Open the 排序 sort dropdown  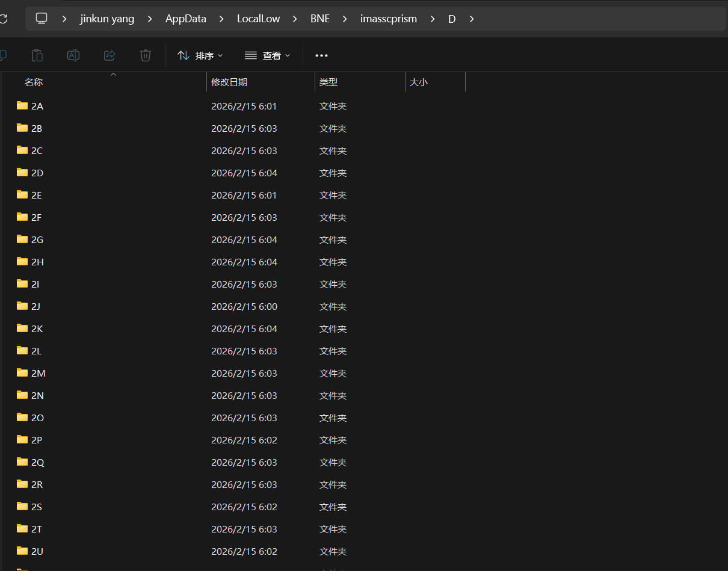[200, 55]
